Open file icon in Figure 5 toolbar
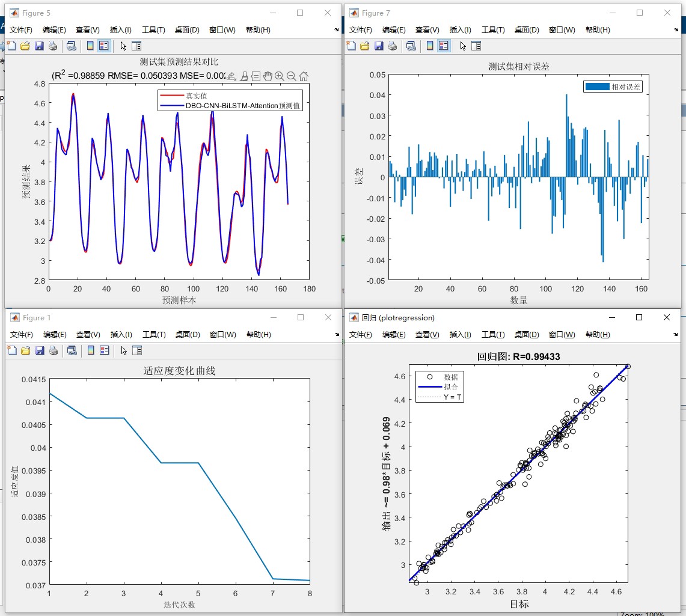686x616 pixels. 25,46
